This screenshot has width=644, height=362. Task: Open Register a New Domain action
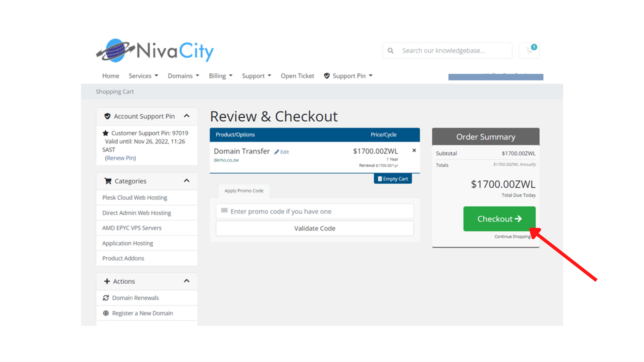147,313
